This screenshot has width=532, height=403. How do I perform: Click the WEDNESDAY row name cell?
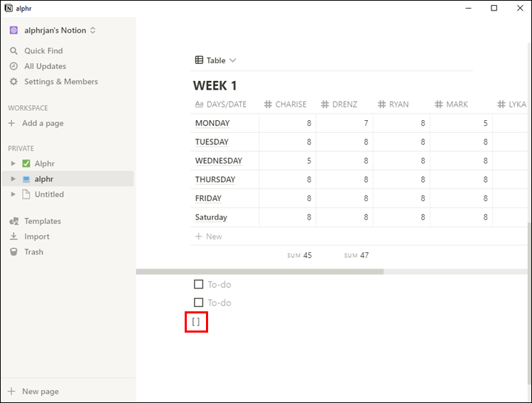219,161
